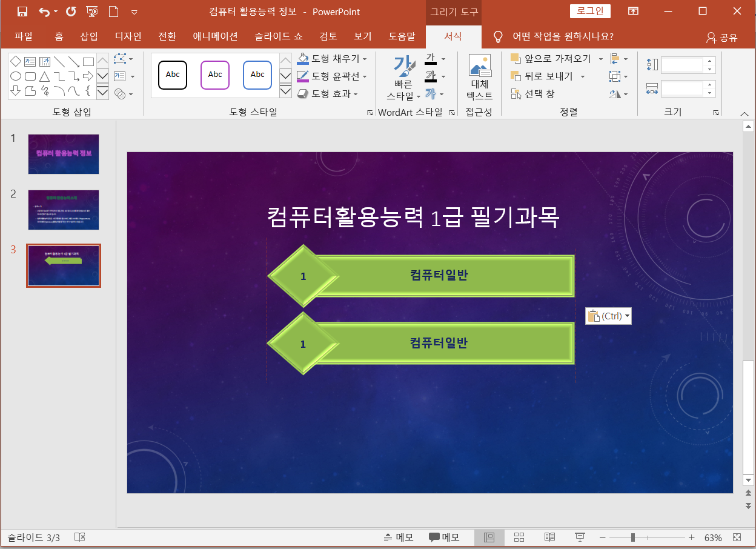Image resolution: width=756 pixels, height=549 pixels.
Task: Open the (Ctrl) paste options button
Action: [608, 316]
